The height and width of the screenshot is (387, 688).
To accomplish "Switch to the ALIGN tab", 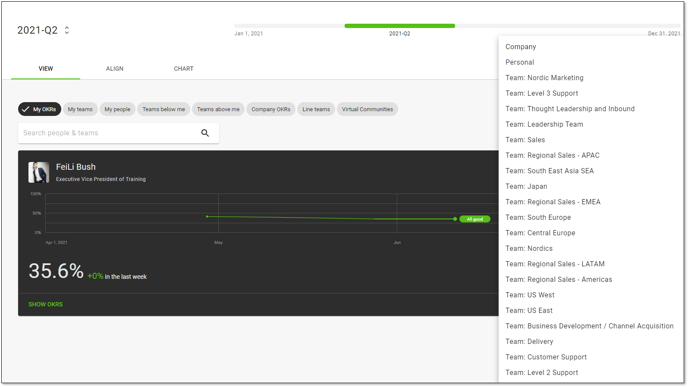I will click(115, 68).
